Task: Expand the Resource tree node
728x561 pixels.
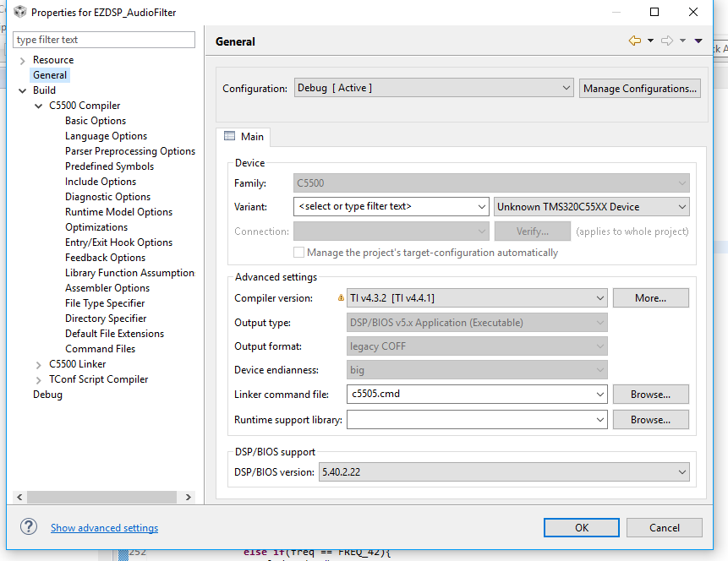Action: [22, 60]
